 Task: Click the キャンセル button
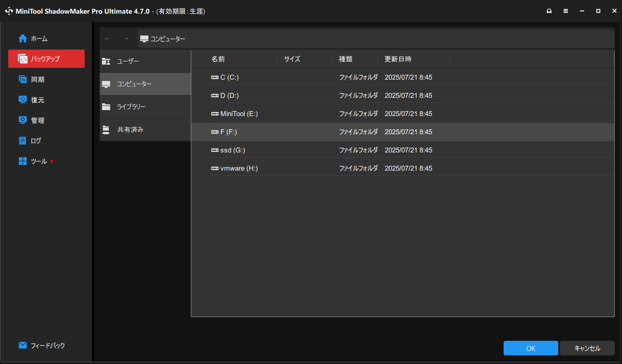pos(587,349)
